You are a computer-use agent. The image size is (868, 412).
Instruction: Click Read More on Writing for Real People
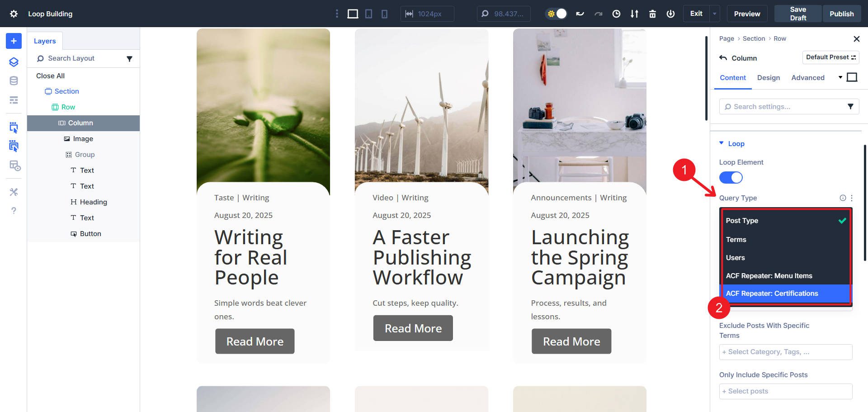tap(255, 341)
